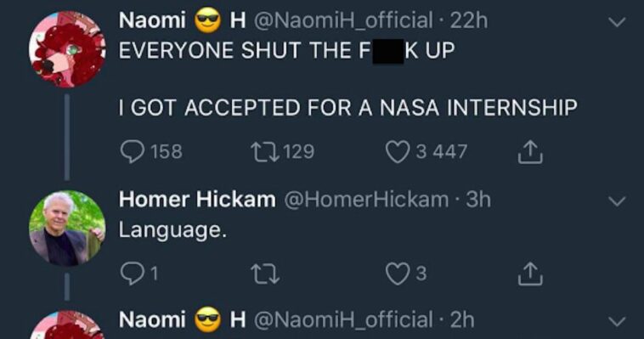Open the 22h timestamp on Naomi's tweet

[x=469, y=20]
